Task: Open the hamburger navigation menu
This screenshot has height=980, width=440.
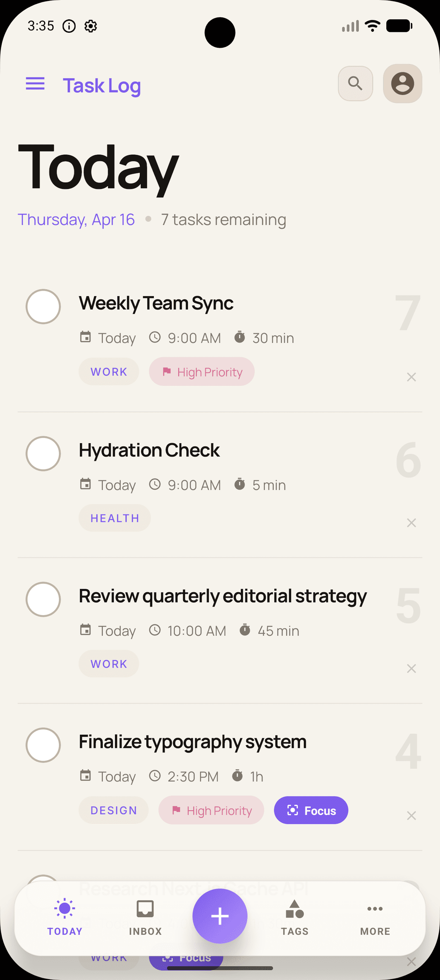Action: click(35, 84)
